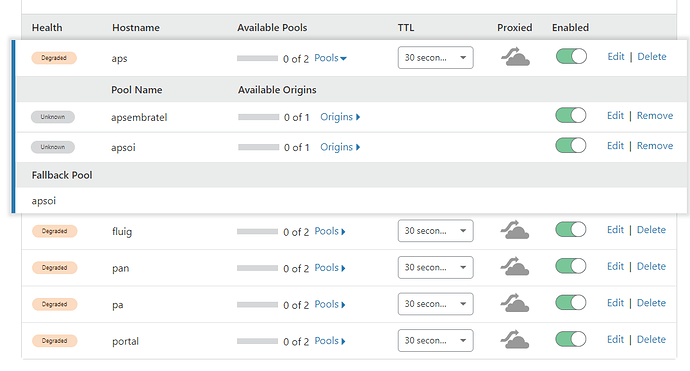Screen dimensions: 690x371
Task: Delete the fluig load balancer
Action: click(x=651, y=230)
